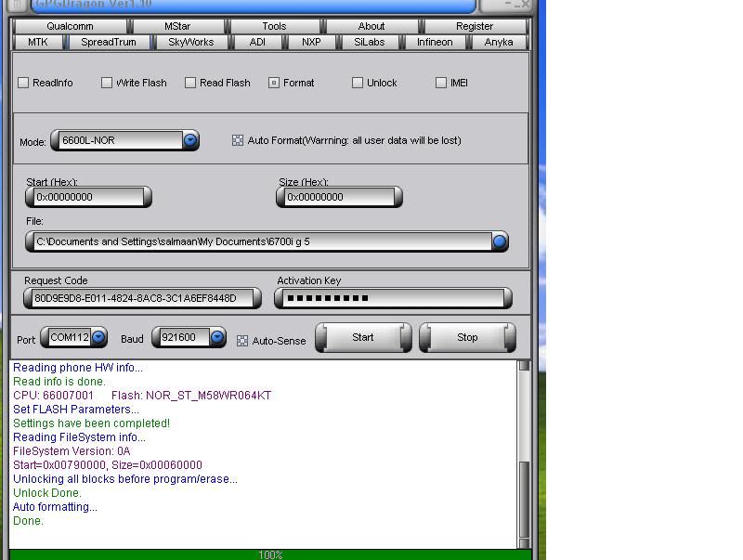Screen dimensions: 743x560
Task: Click the 100% green progress bar
Action: pos(270,554)
